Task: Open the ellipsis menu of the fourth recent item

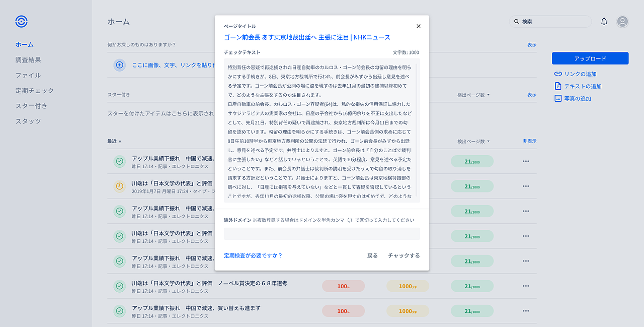Action: tap(526, 236)
